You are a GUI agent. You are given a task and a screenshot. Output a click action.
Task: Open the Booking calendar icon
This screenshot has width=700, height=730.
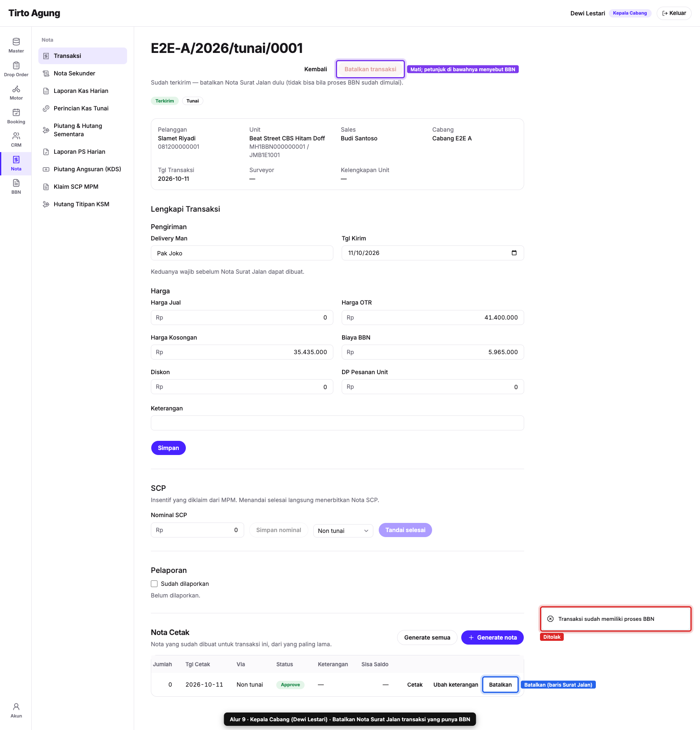(16, 112)
